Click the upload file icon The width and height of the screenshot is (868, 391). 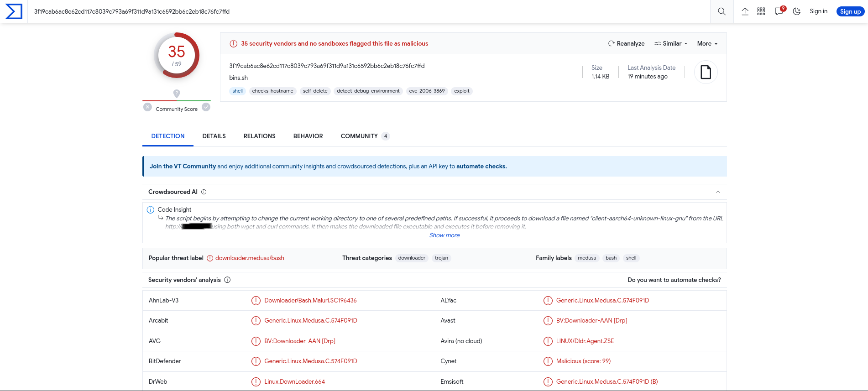(x=745, y=11)
